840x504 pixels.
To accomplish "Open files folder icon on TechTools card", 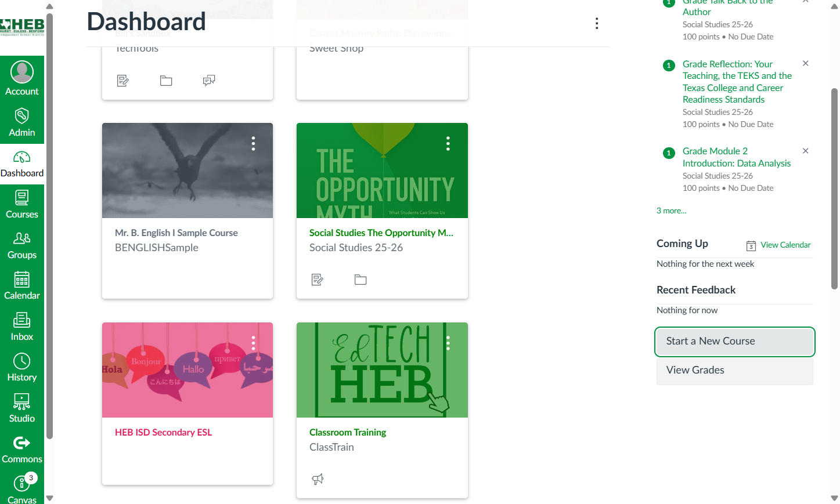I will [166, 81].
